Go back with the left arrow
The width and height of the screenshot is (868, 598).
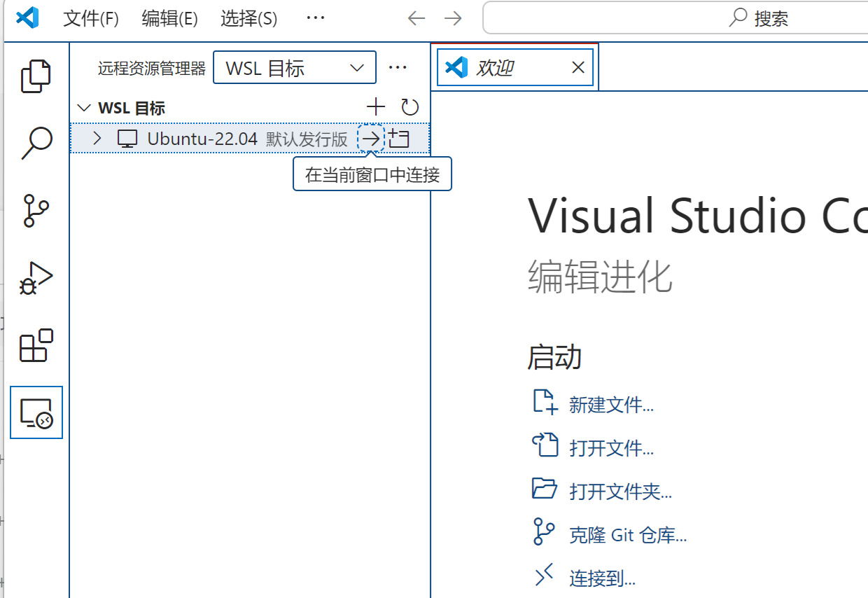click(417, 18)
